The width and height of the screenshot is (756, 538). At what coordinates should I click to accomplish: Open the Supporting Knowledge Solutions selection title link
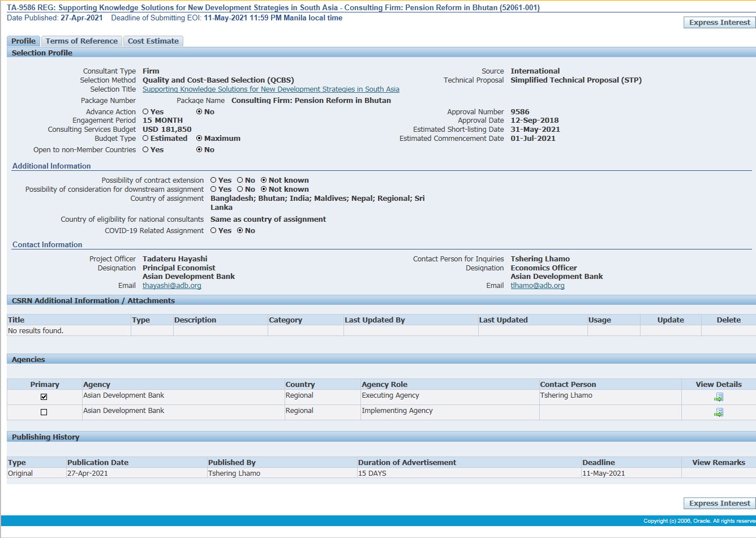pos(271,89)
